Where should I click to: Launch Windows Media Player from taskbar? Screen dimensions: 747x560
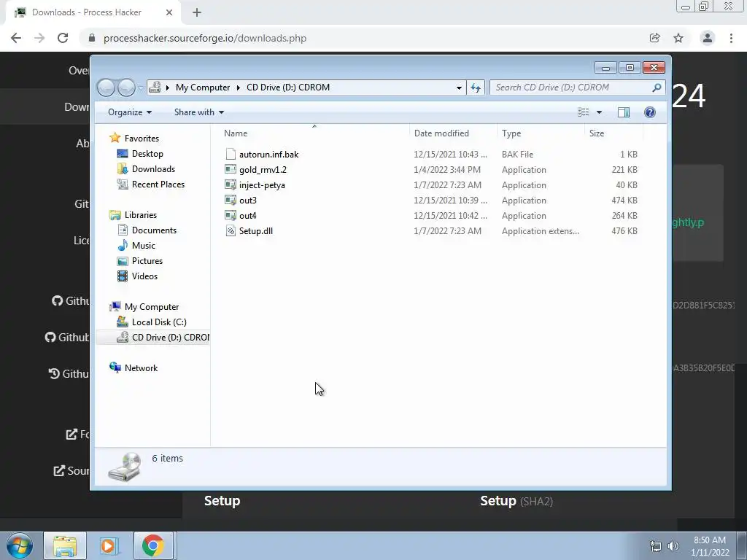108,545
